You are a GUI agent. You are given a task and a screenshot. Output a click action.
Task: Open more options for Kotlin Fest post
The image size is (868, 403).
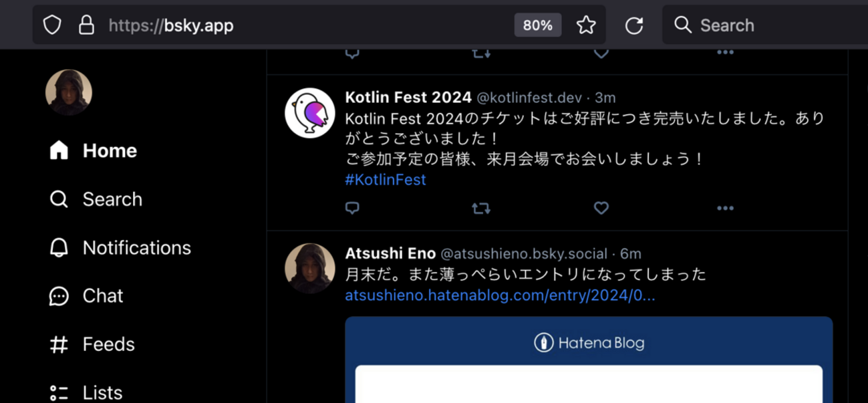pos(725,208)
